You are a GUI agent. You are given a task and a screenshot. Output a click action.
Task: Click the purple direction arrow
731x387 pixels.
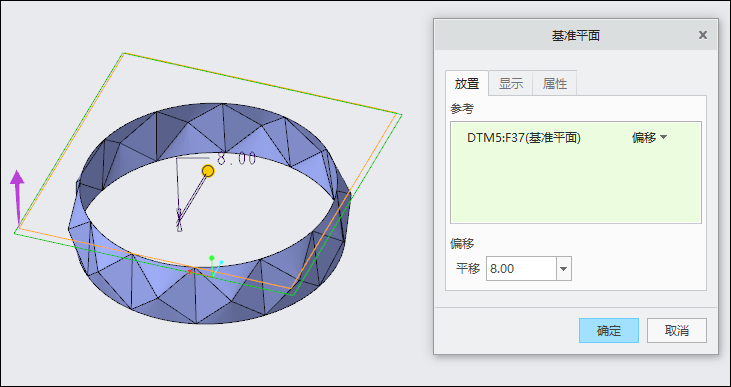17,197
